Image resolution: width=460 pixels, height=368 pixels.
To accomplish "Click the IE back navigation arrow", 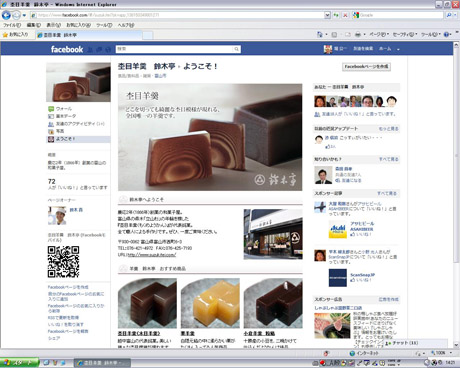I will tap(6, 15).
